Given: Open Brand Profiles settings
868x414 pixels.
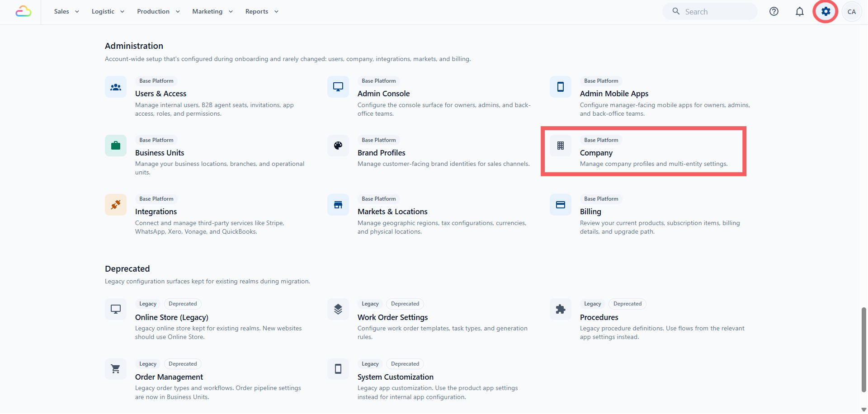Looking at the screenshot, I should point(381,153).
